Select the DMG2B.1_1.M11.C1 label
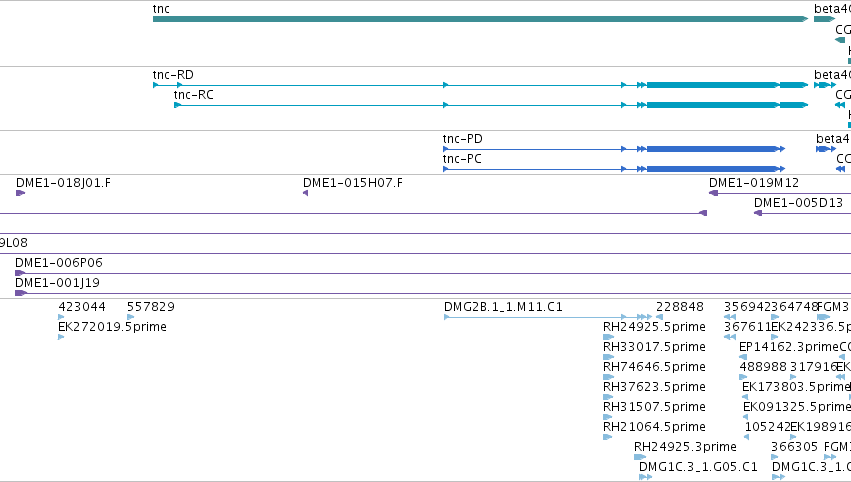 click(x=503, y=307)
